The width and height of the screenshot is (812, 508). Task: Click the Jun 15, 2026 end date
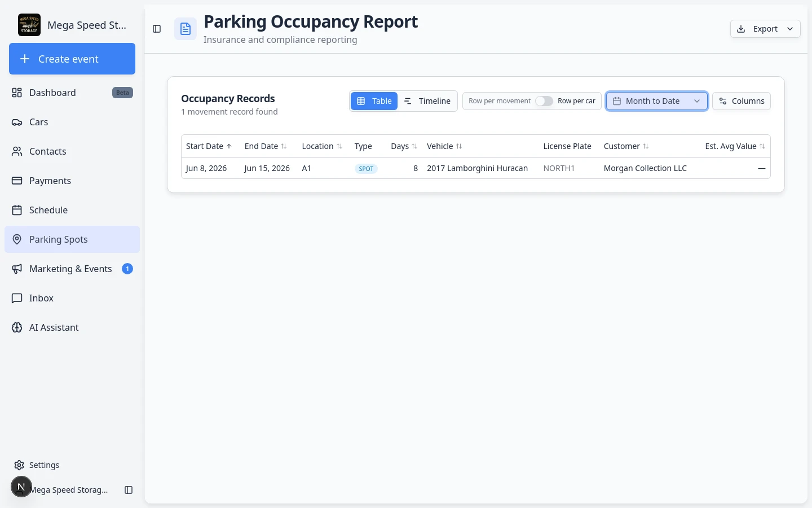[267, 168]
